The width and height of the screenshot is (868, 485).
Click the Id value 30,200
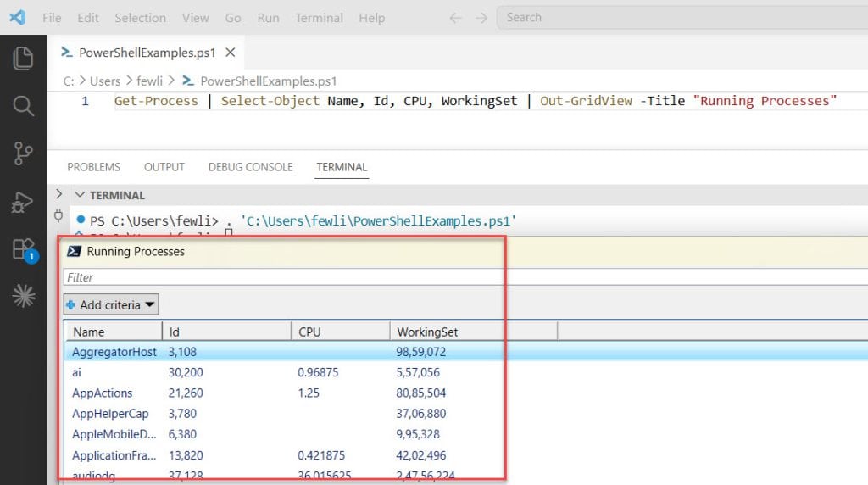pyautogui.click(x=186, y=372)
